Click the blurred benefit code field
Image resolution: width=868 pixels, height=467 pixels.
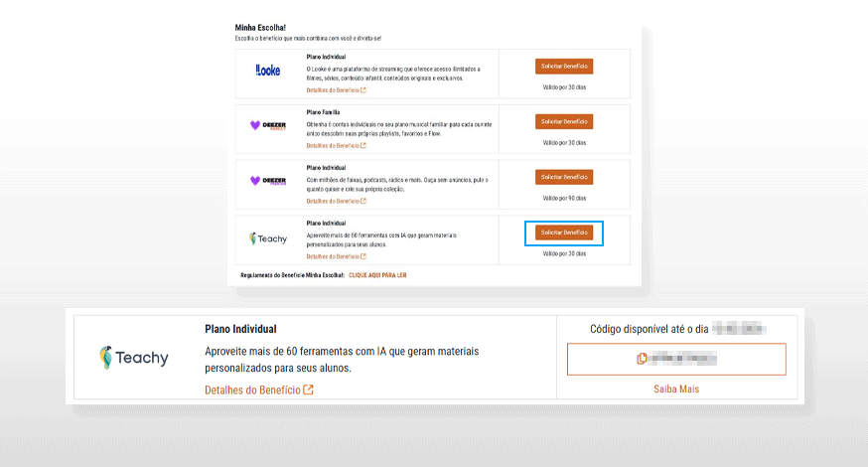coord(685,358)
